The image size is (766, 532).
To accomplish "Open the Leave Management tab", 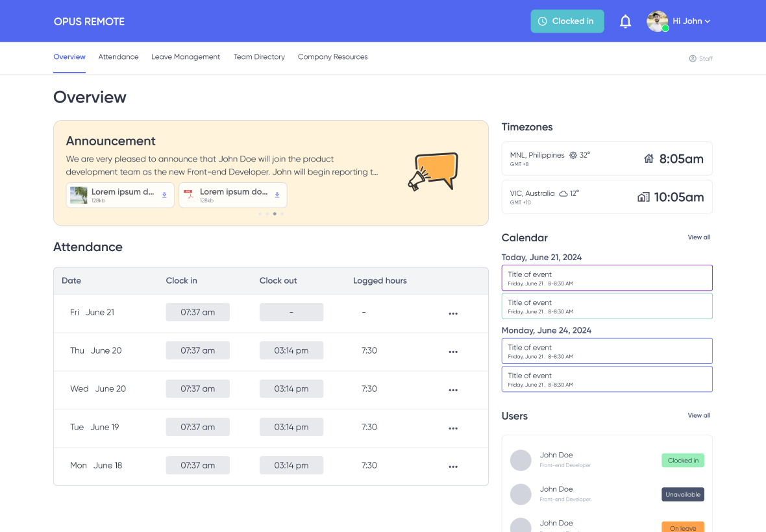I will 186,57.
